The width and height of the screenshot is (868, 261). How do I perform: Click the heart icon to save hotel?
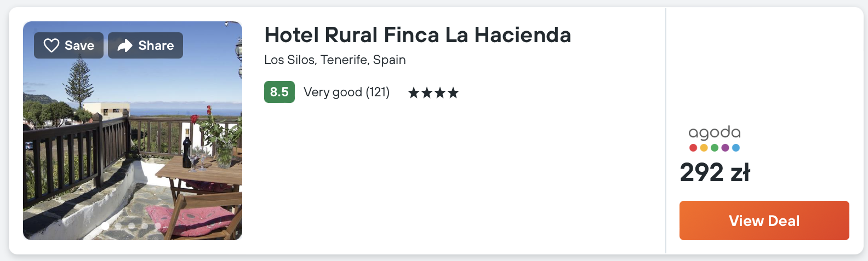pyautogui.click(x=51, y=45)
